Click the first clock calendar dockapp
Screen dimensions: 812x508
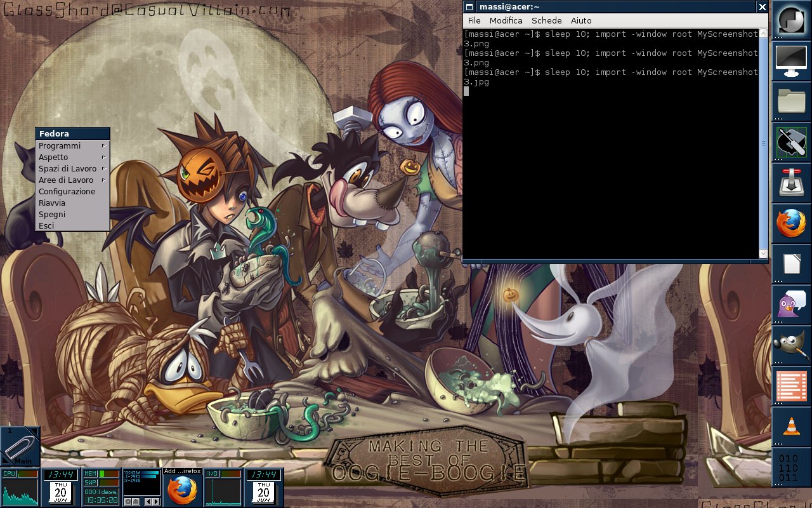tap(61, 487)
